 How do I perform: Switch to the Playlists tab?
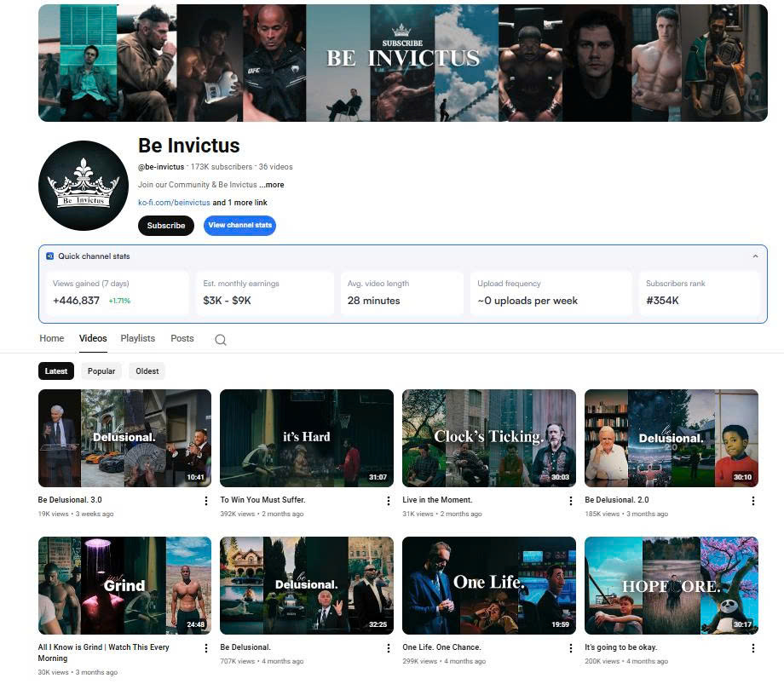[137, 338]
